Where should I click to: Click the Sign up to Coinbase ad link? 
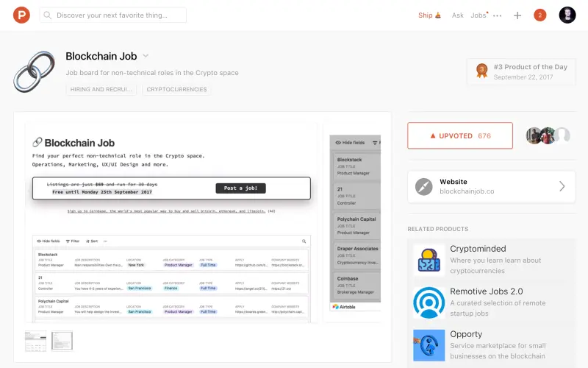click(x=166, y=211)
